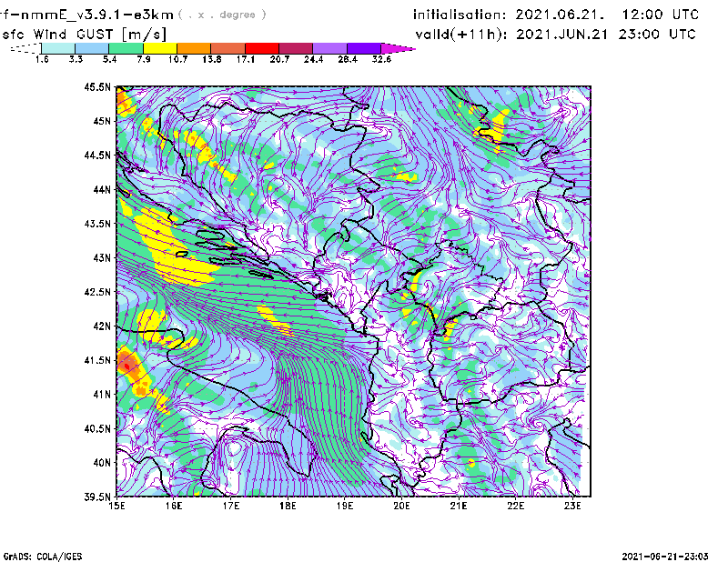
Task: Click the initialisation time '12:00 UTC'
Action: [x=661, y=15]
